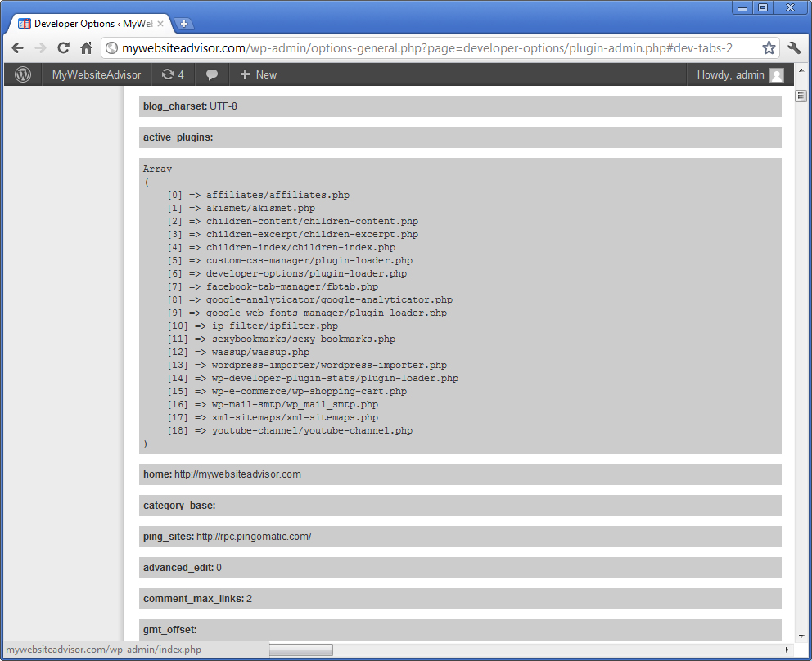Click custom-css-manager/plugin-loader.php entry
Image resolution: width=812 pixels, height=661 pixels.
point(309,260)
